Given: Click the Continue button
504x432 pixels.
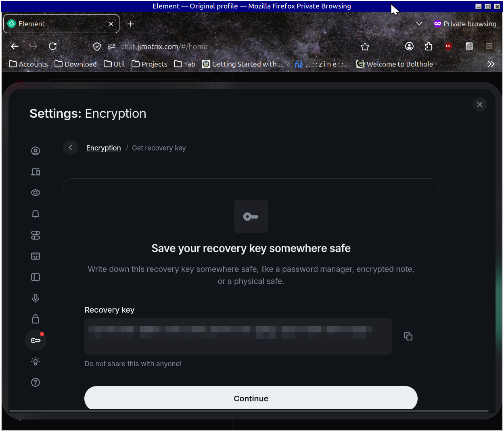Looking at the screenshot, I should [x=251, y=398].
